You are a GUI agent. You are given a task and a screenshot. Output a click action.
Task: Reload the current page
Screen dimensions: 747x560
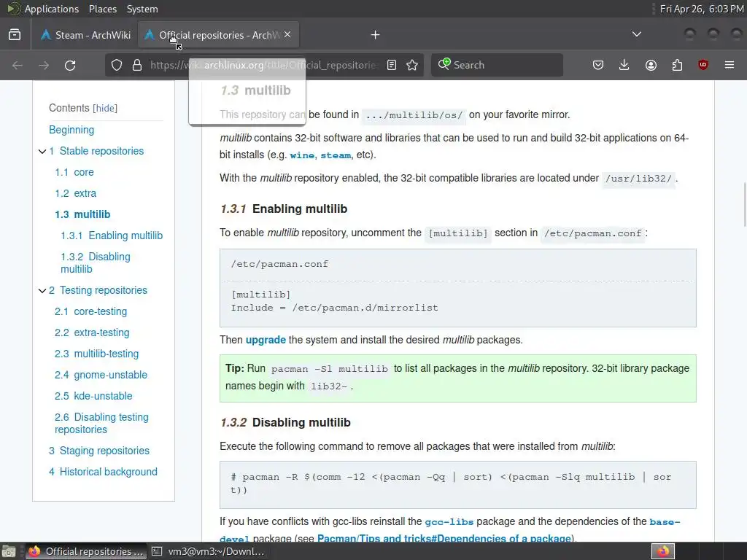click(70, 65)
